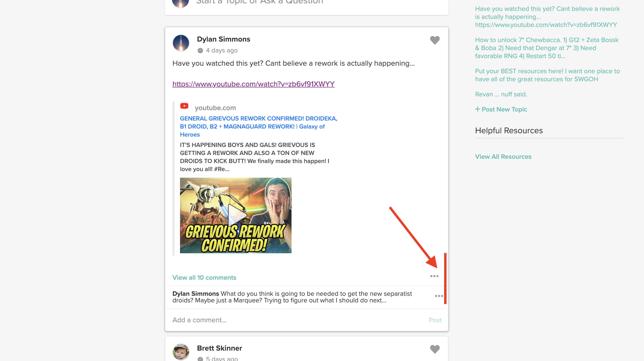Viewport: 644px width, 361px height.
Task: Open sidebar topic 'How to unlock 7* Chewbacca'
Action: (546, 48)
